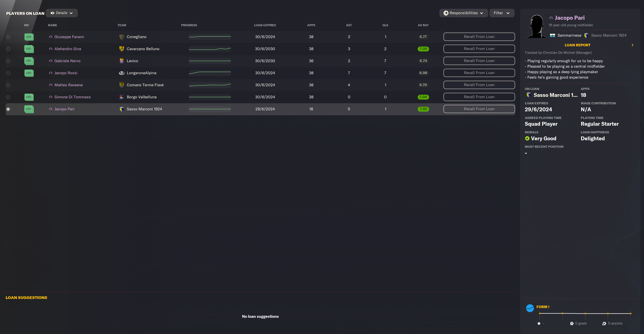Open the Jacopo Rossi player link
This screenshot has height=334, width=644.
pyautogui.click(x=66, y=73)
